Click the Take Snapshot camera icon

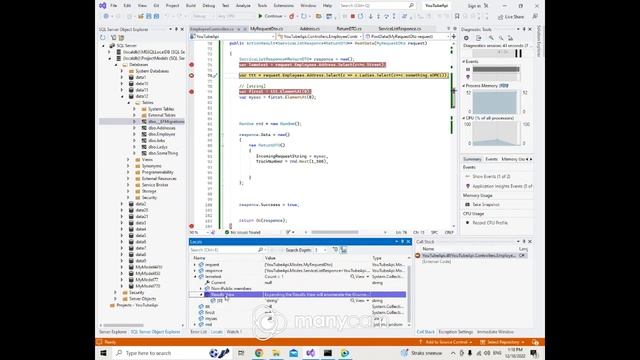coord(467,204)
